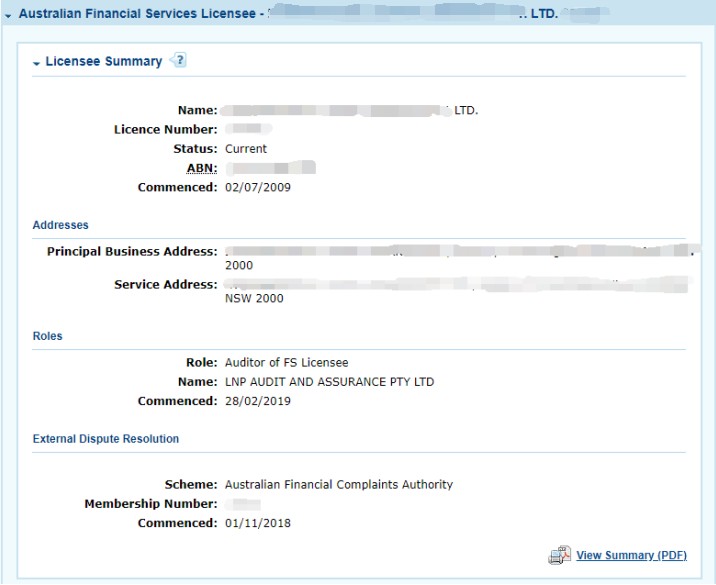
Task: Open the View Summary (PDF) link
Action: tap(631, 556)
